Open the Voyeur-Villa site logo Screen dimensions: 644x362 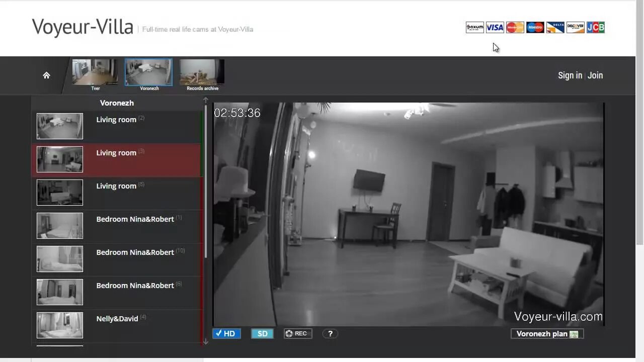point(83,27)
